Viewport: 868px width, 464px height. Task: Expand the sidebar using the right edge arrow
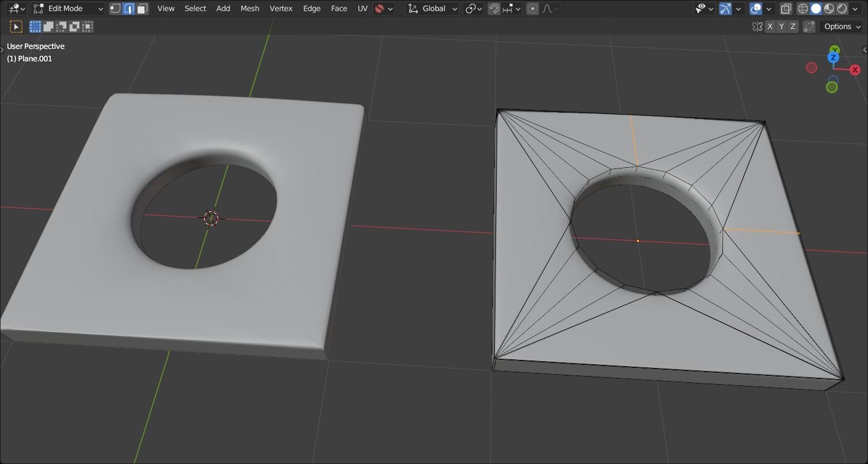864,50
